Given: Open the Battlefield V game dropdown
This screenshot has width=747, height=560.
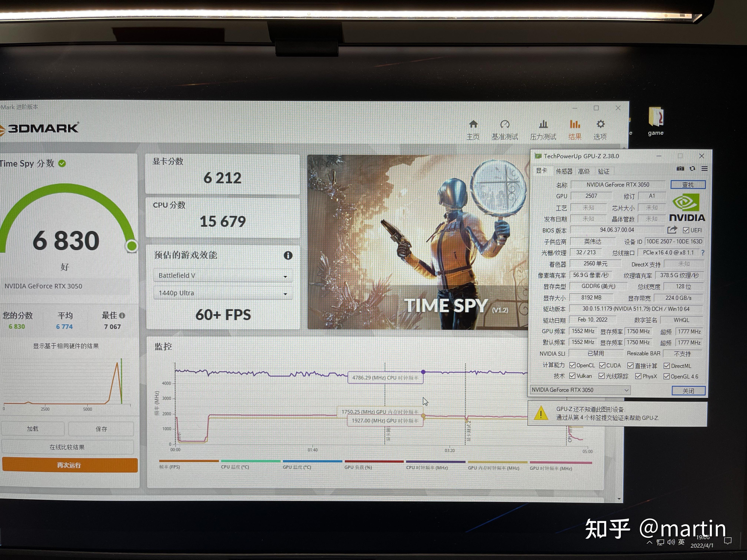Looking at the screenshot, I should 223,275.
